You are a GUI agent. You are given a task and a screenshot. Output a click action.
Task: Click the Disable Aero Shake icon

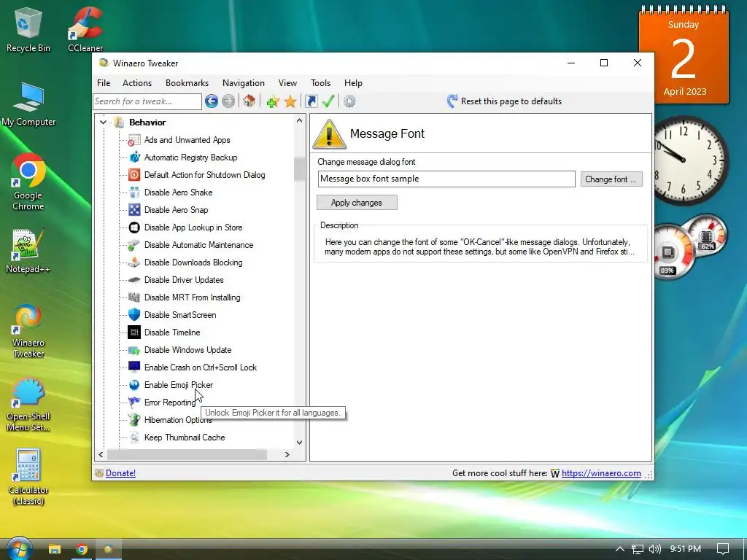[x=134, y=192]
